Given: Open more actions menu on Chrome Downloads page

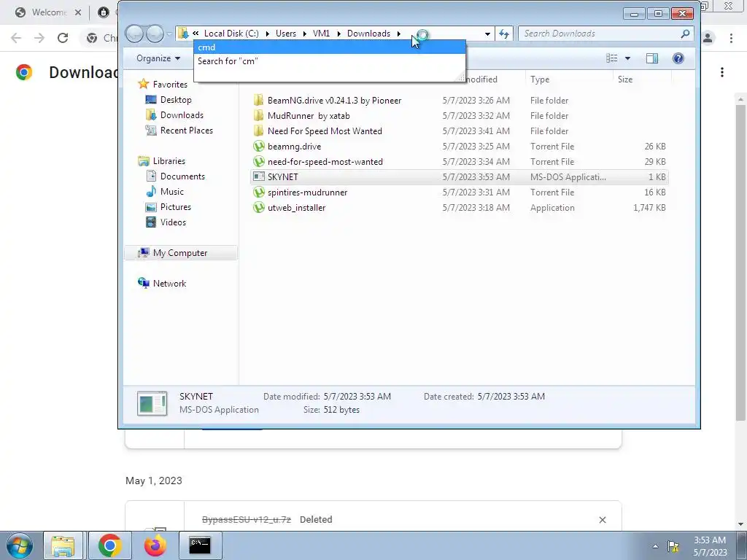Looking at the screenshot, I should [722, 72].
